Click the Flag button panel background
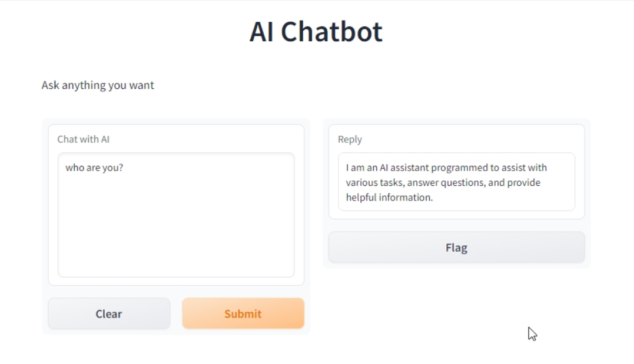 (456, 247)
